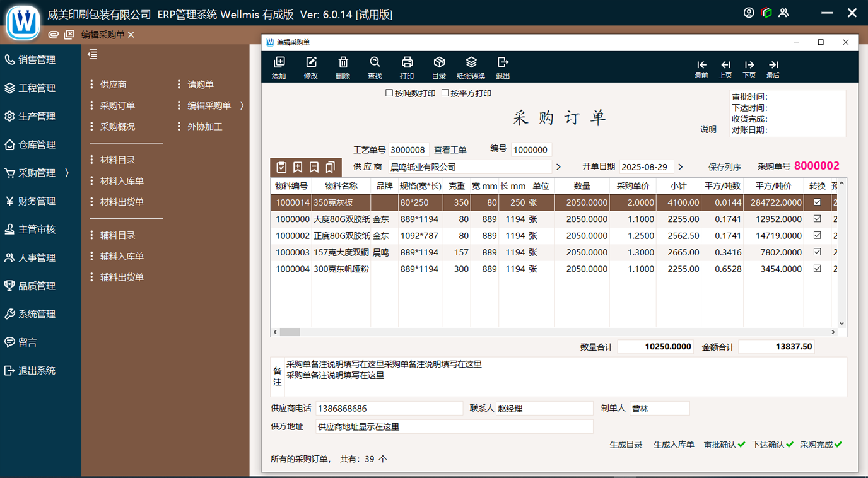The width and height of the screenshot is (868, 478).
Task: Open the 开单日期 date picker arrow
Action: tap(680, 167)
